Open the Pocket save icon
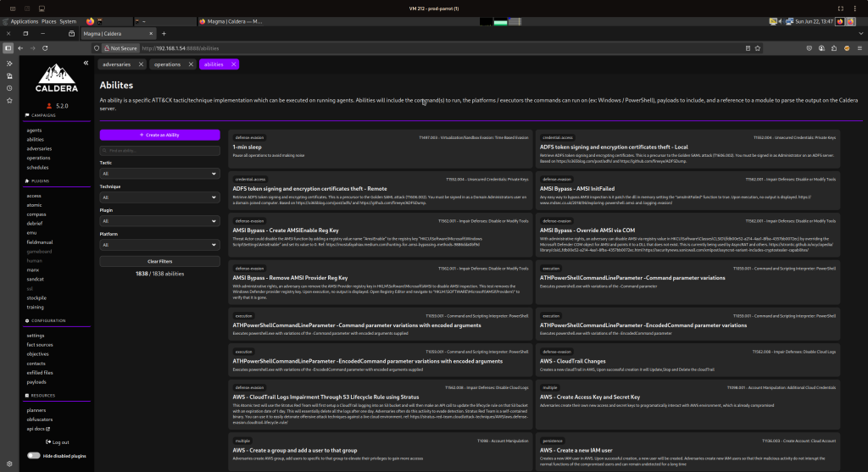868x472 pixels. tap(810, 48)
